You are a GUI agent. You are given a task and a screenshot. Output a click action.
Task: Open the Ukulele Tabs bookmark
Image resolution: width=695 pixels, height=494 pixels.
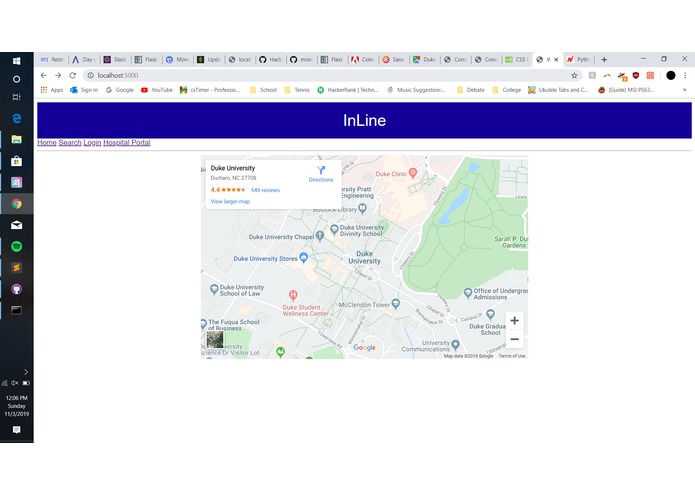[558, 90]
